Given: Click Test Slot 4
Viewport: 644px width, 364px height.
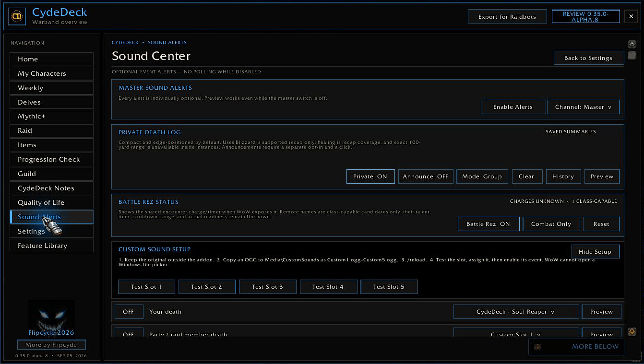Looking at the screenshot, I should [328, 287].
